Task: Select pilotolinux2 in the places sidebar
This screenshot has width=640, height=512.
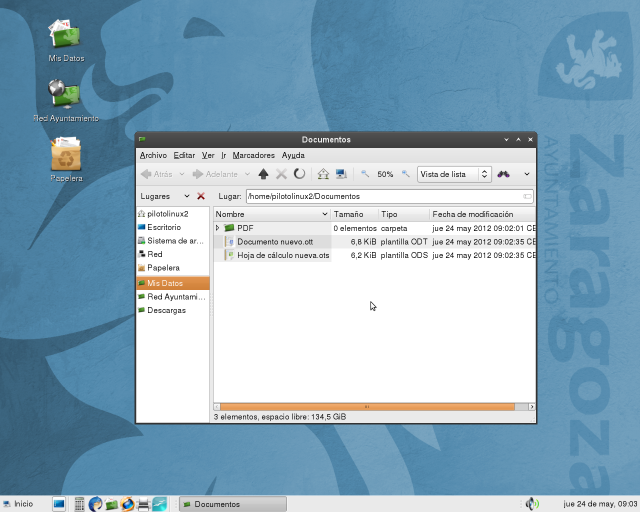Action: coord(172,214)
